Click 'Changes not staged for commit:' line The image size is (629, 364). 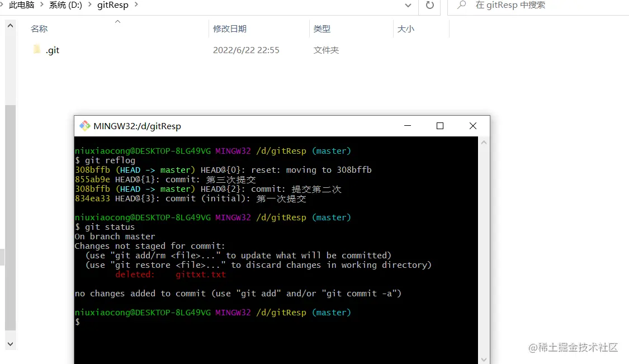[x=150, y=246]
